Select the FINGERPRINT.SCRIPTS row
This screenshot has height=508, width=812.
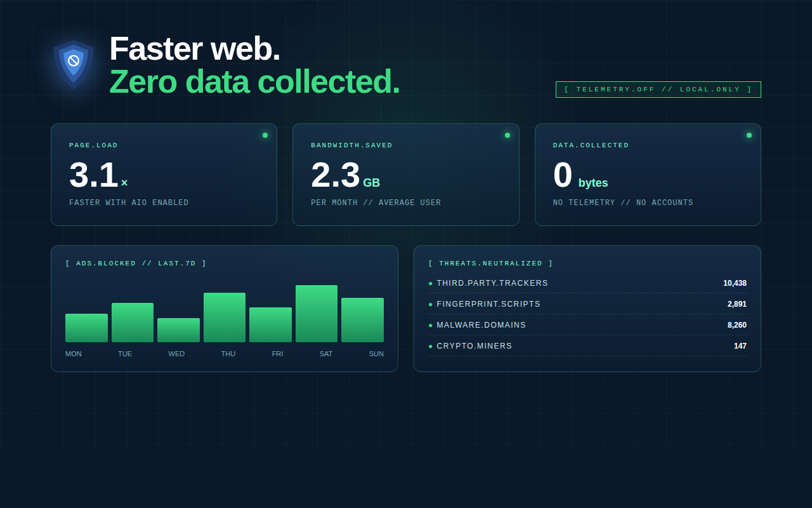pos(587,304)
